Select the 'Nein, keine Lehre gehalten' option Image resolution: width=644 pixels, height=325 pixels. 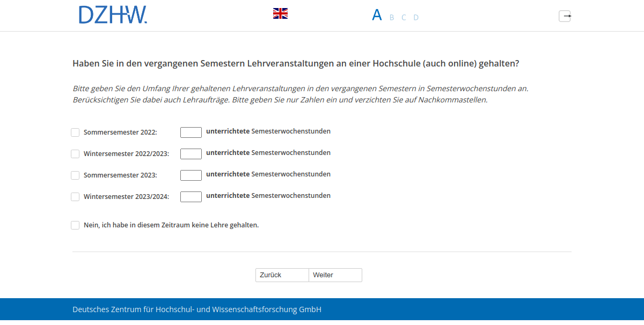pos(75,225)
